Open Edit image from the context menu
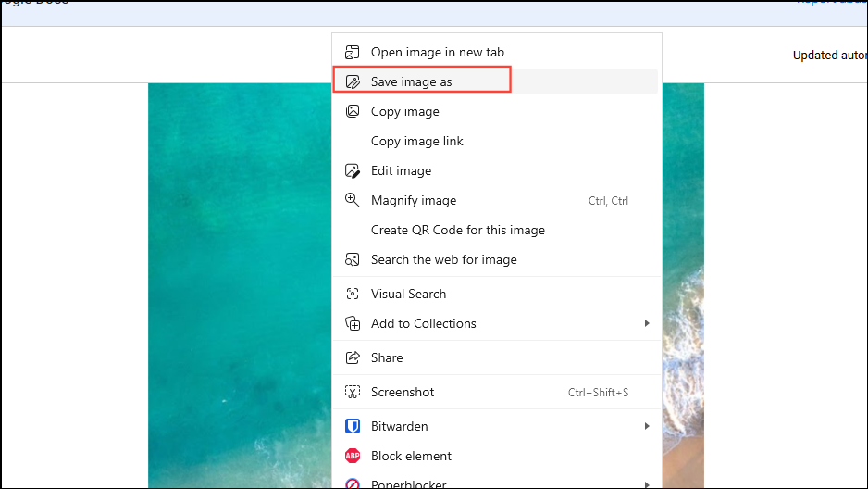This screenshot has height=489, width=868. (x=497, y=170)
